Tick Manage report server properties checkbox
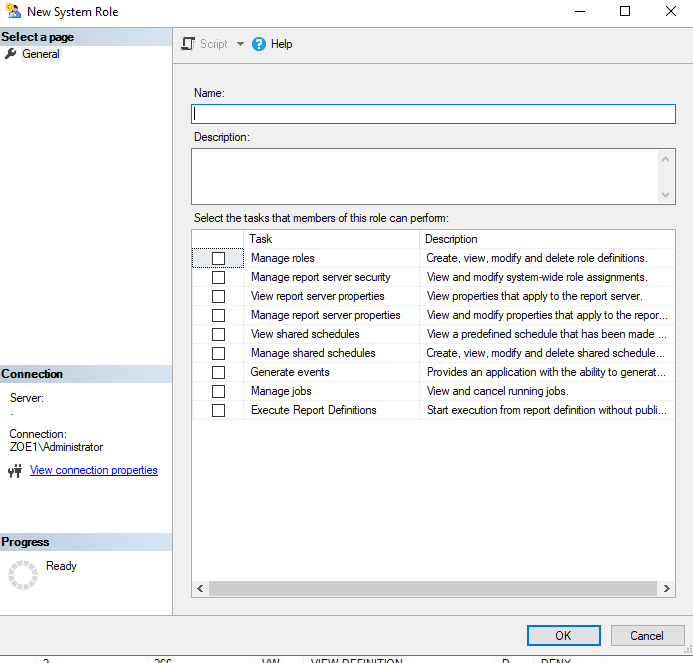Image resolution: width=693 pixels, height=663 pixels. coord(218,316)
